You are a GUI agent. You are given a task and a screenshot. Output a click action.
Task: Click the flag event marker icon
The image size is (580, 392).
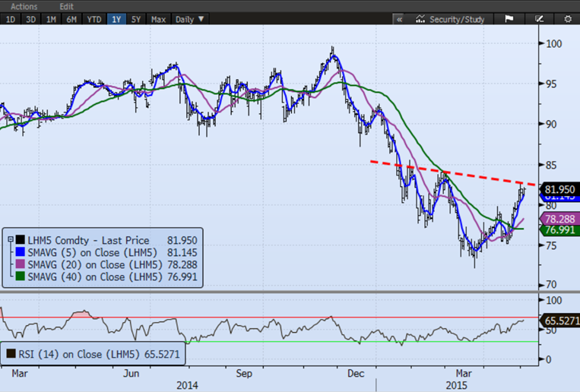(509, 19)
